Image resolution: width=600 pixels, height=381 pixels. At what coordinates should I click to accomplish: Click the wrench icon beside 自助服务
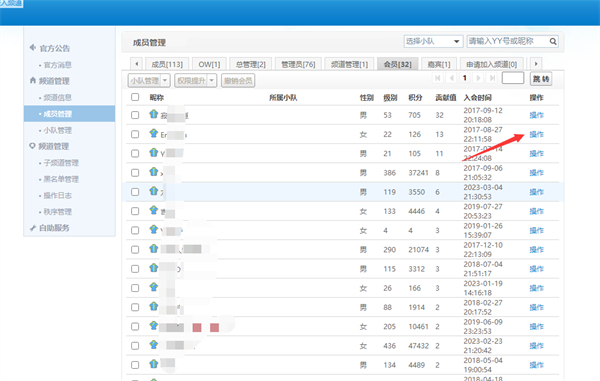(x=33, y=228)
